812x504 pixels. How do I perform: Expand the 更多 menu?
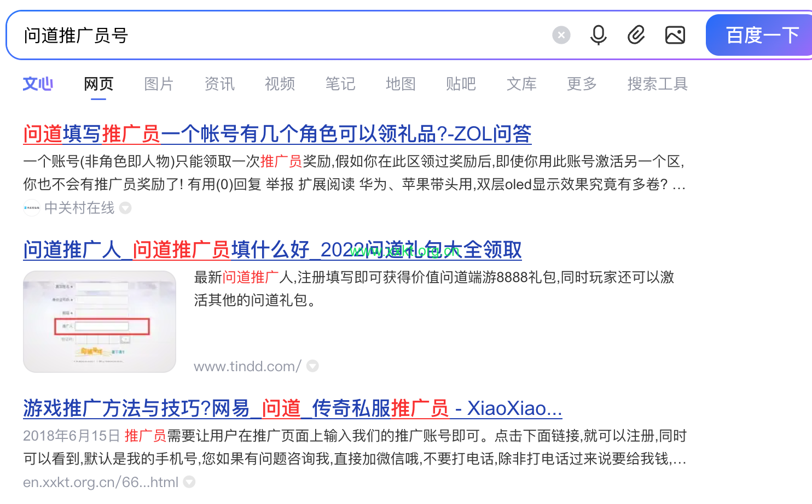[x=582, y=84]
